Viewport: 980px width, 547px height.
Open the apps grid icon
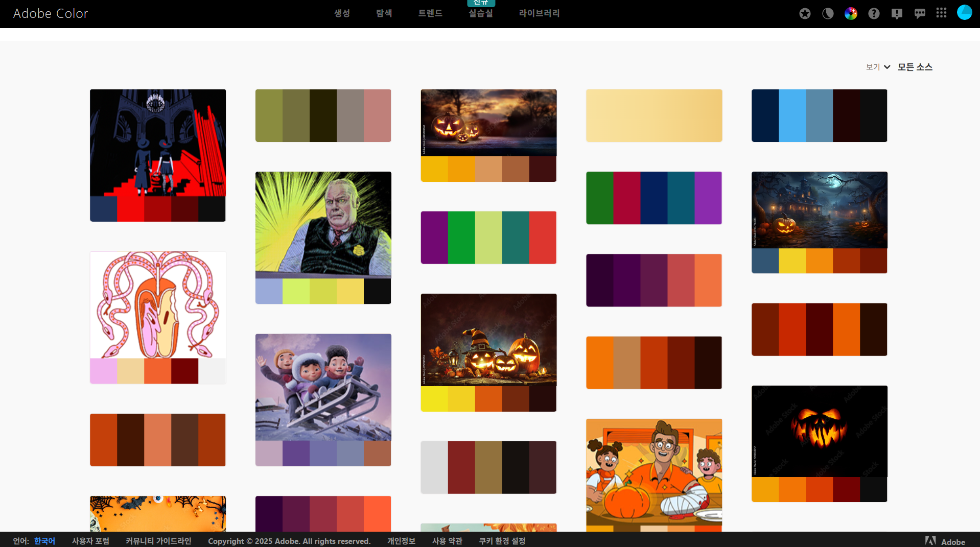coord(941,13)
